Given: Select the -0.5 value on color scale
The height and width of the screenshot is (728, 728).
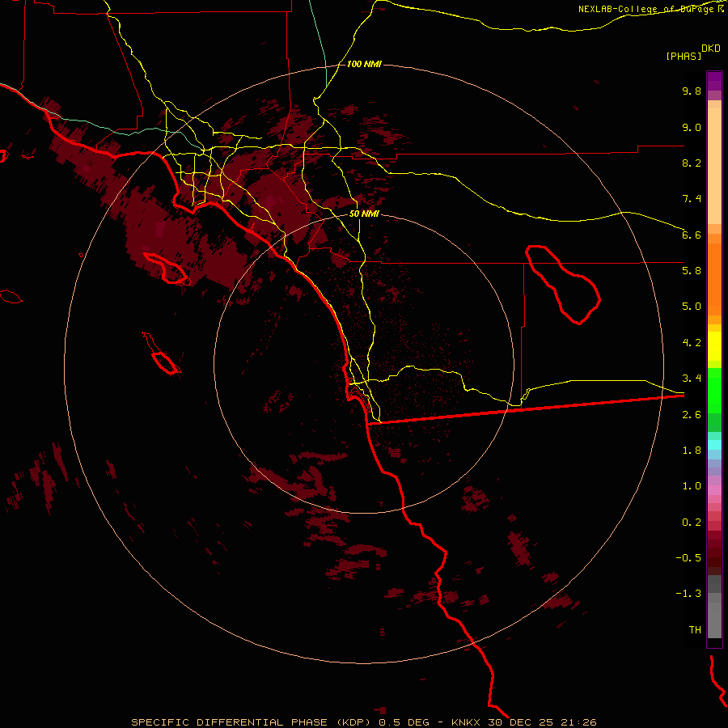Looking at the screenshot, I should coord(688,558).
